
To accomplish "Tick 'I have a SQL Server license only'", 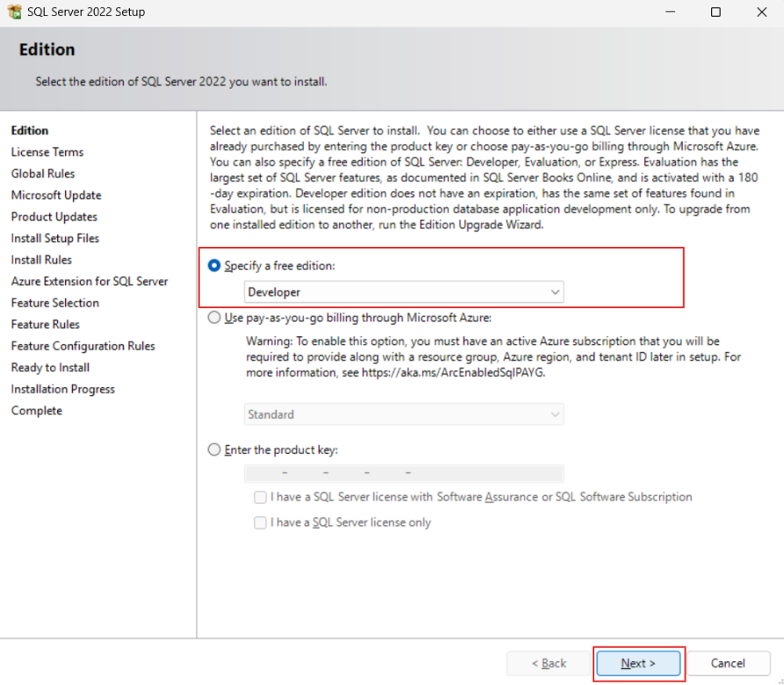I will point(260,523).
